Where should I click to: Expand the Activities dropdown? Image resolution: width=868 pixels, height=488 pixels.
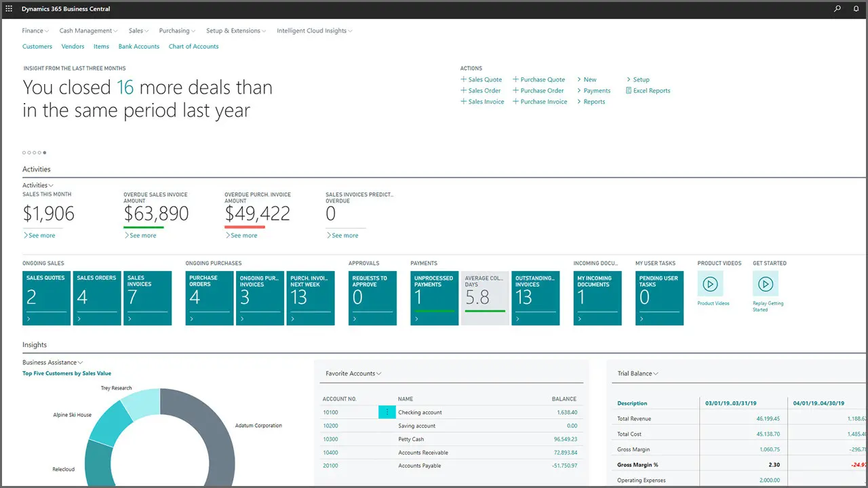tap(38, 185)
